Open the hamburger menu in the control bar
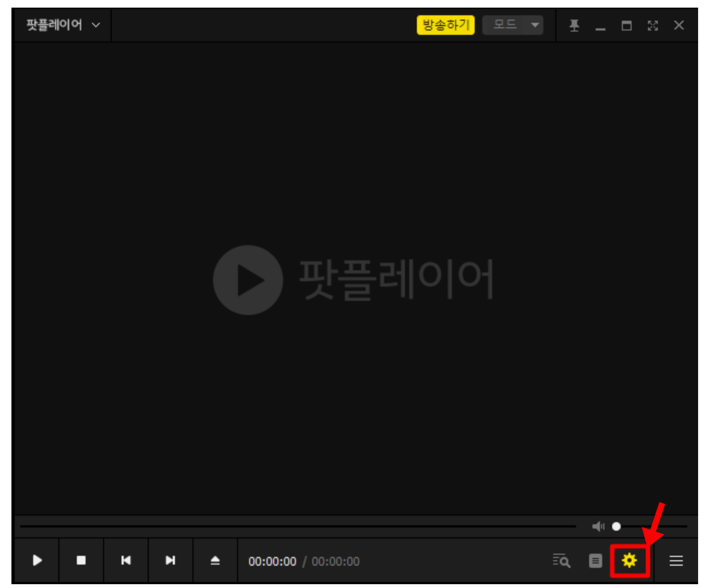This screenshot has width=709, height=588. [676, 560]
